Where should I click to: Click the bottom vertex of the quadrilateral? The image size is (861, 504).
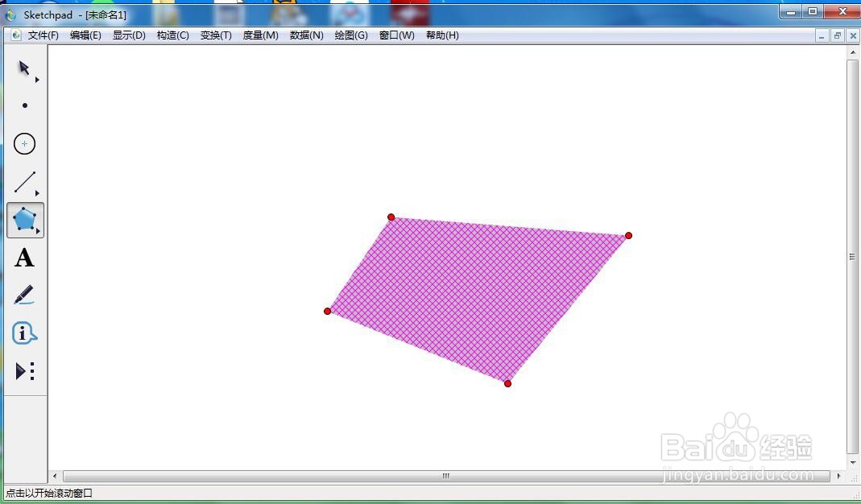coord(508,384)
